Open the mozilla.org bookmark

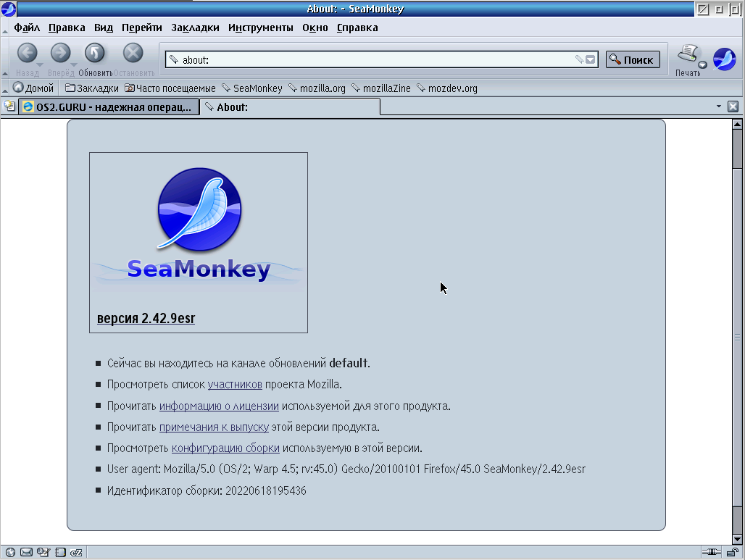click(317, 88)
